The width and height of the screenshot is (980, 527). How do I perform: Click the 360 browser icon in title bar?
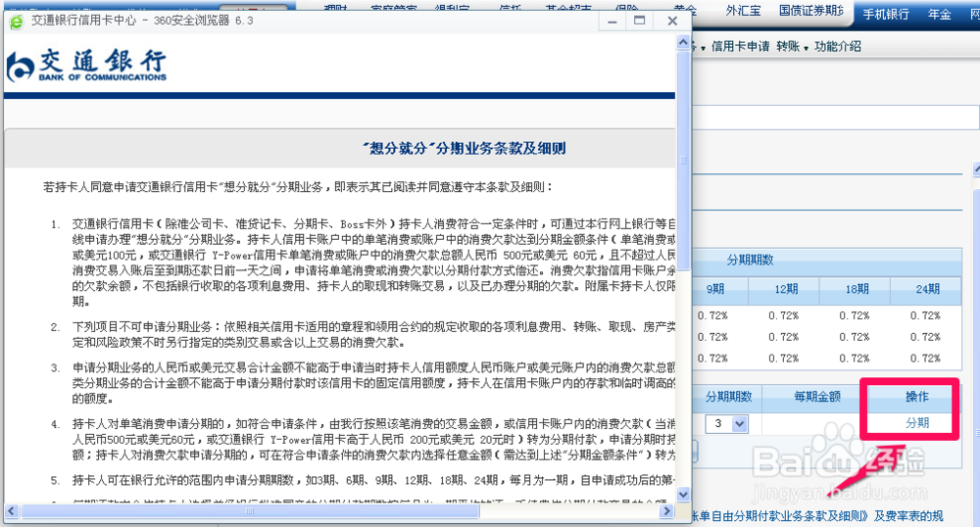[x=17, y=22]
